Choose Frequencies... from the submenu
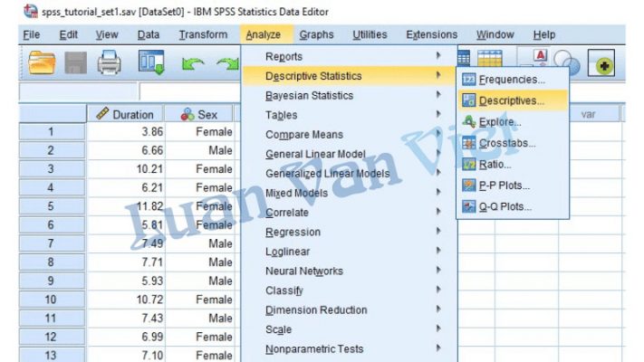This screenshot has height=362, width=644. point(512,80)
